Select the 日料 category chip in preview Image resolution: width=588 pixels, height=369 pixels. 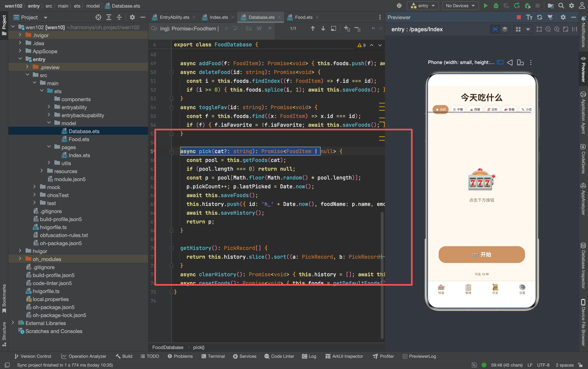pos(492,109)
